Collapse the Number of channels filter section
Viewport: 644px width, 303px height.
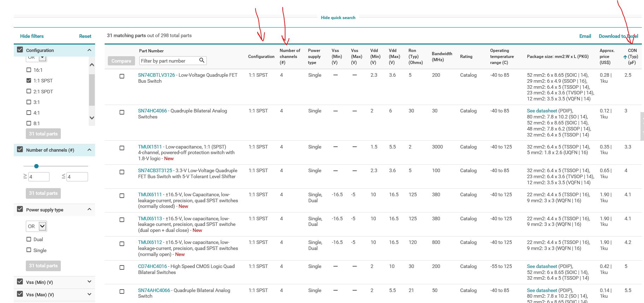pyautogui.click(x=89, y=150)
